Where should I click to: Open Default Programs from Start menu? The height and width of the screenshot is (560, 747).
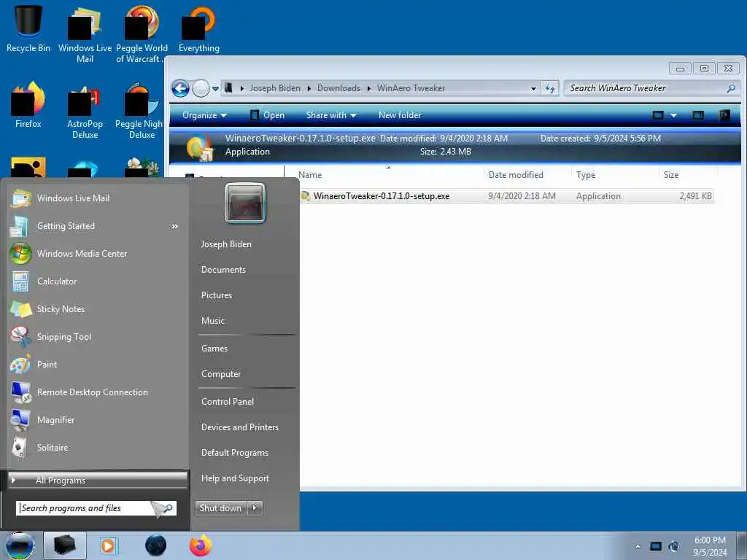point(235,453)
